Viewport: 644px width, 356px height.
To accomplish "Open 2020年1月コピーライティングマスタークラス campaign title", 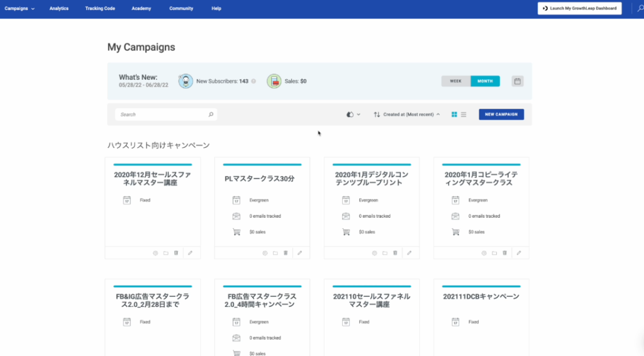I will click(481, 179).
